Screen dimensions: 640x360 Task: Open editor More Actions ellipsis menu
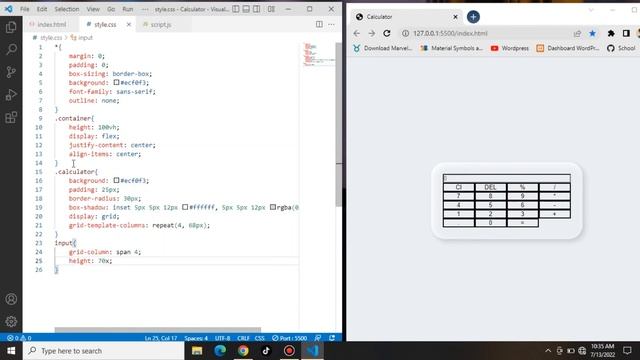tap(331, 24)
